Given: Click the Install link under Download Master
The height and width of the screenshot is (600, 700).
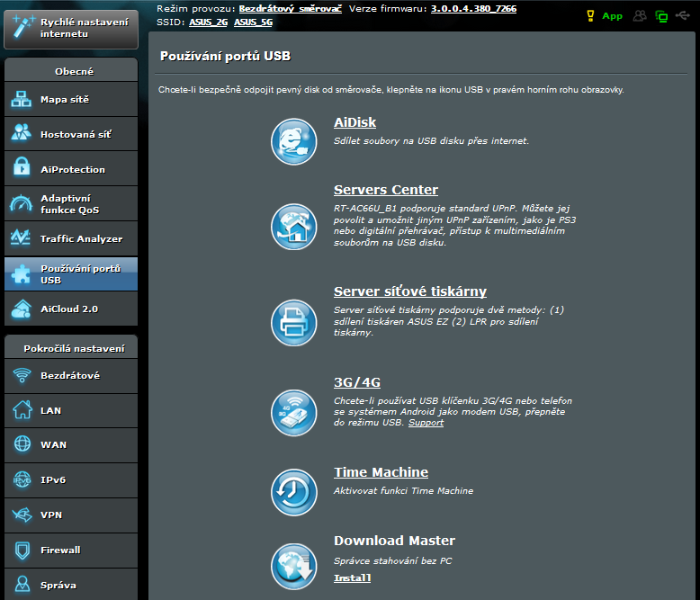Looking at the screenshot, I should point(352,578).
